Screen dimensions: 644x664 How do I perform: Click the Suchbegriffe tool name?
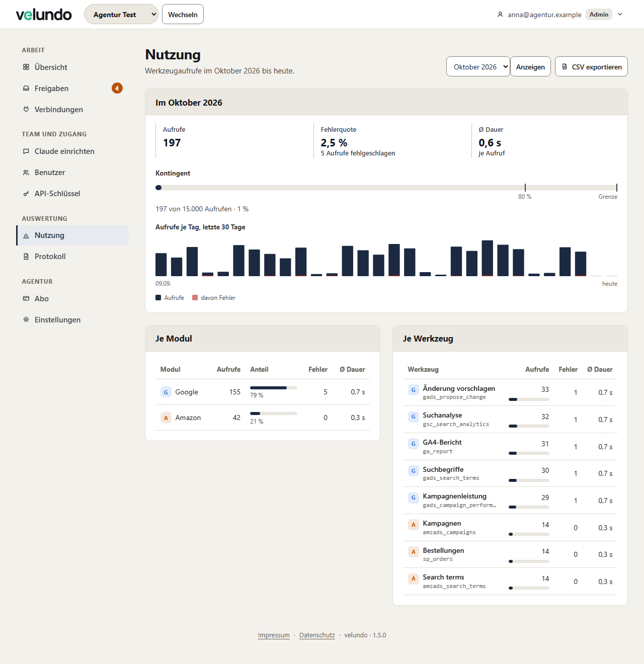point(443,469)
